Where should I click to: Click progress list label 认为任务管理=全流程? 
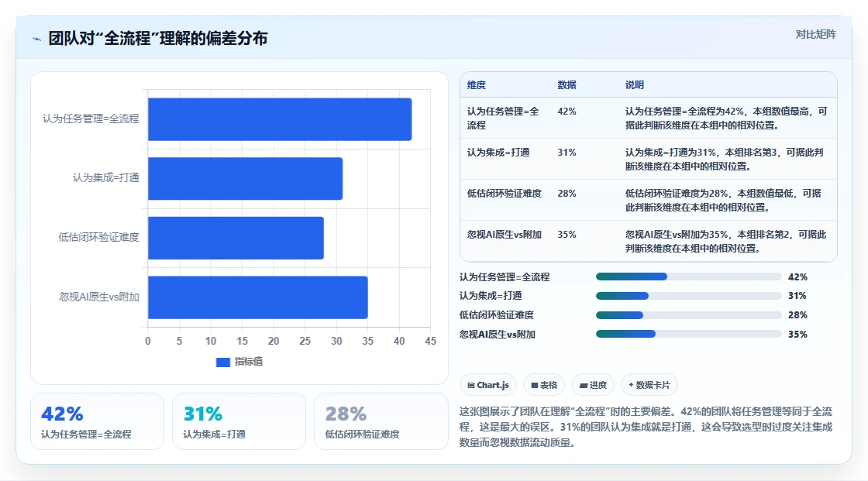click(505, 277)
